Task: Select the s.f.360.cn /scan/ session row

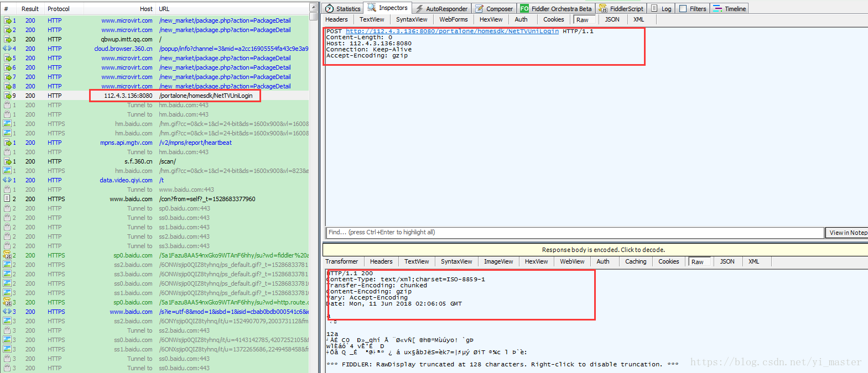Action: pyautogui.click(x=155, y=161)
